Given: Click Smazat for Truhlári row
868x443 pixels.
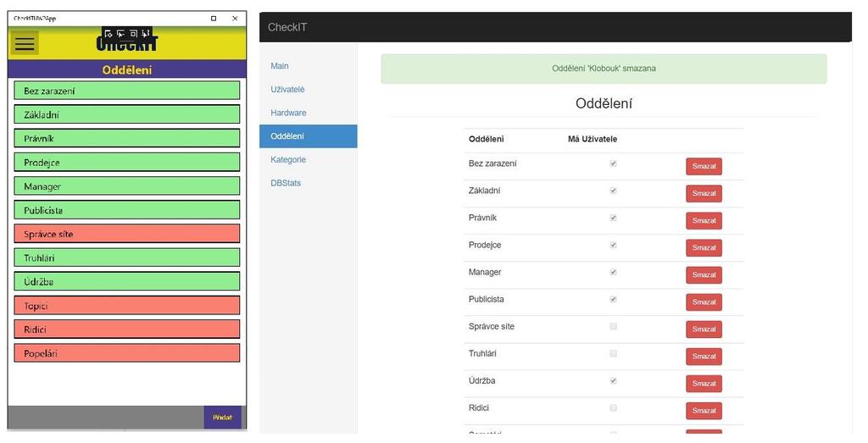Looking at the screenshot, I should pos(704,356).
